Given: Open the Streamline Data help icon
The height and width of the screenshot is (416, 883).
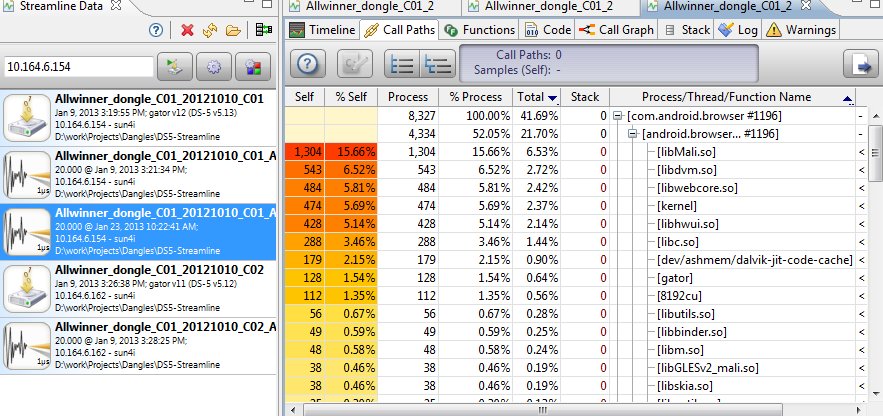Looking at the screenshot, I should [x=156, y=30].
